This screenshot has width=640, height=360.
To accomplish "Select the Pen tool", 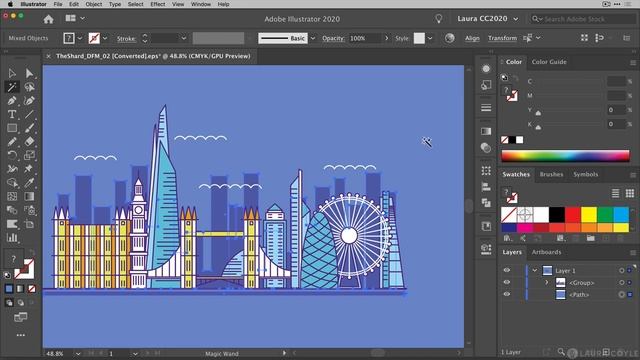I will pos(12,101).
